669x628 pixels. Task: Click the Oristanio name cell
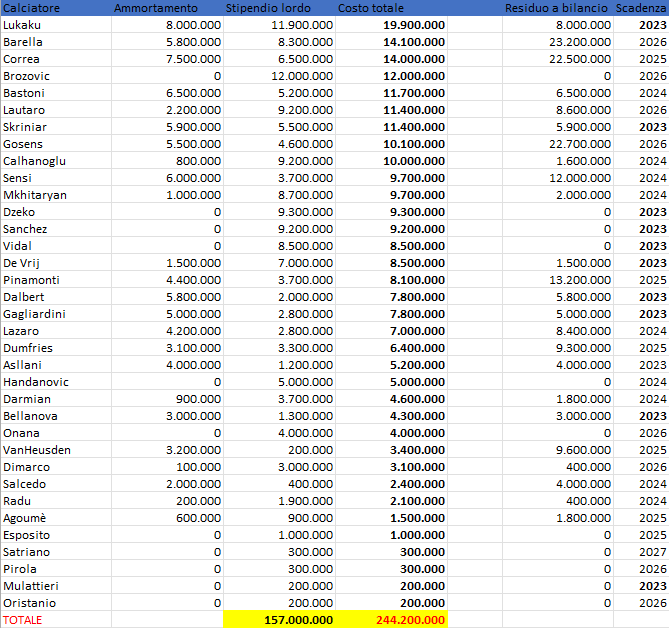click(30, 603)
